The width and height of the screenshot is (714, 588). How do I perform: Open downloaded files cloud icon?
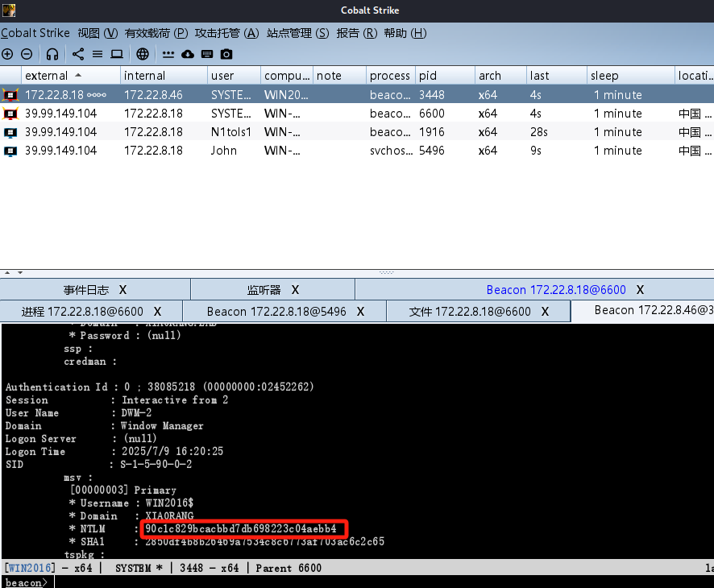[188, 54]
